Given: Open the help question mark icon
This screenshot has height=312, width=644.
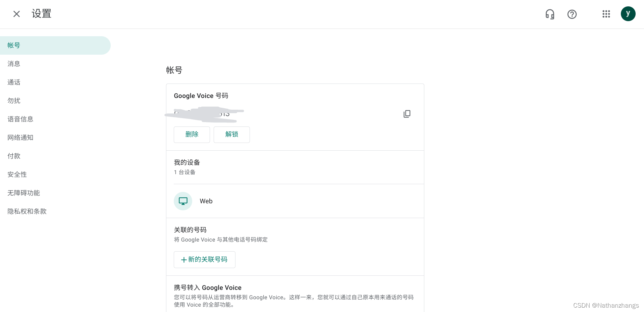Looking at the screenshot, I should tap(572, 14).
